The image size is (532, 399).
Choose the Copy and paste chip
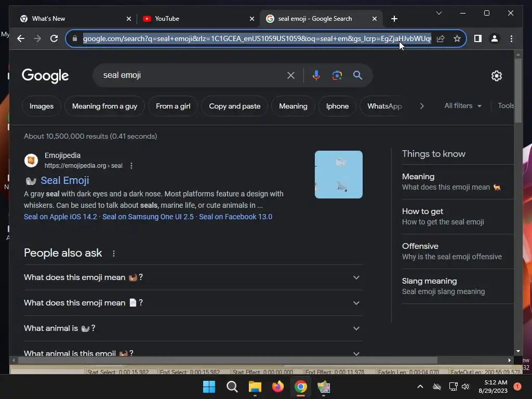234,106
